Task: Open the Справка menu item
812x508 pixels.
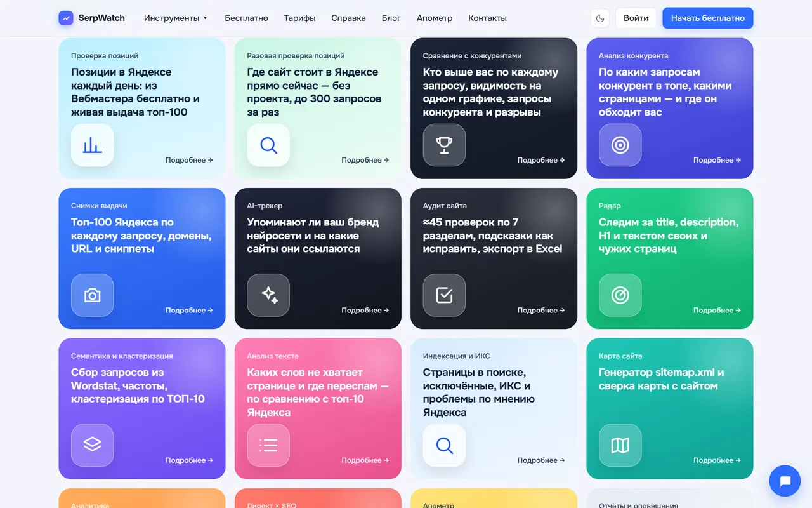Action: pyautogui.click(x=348, y=18)
